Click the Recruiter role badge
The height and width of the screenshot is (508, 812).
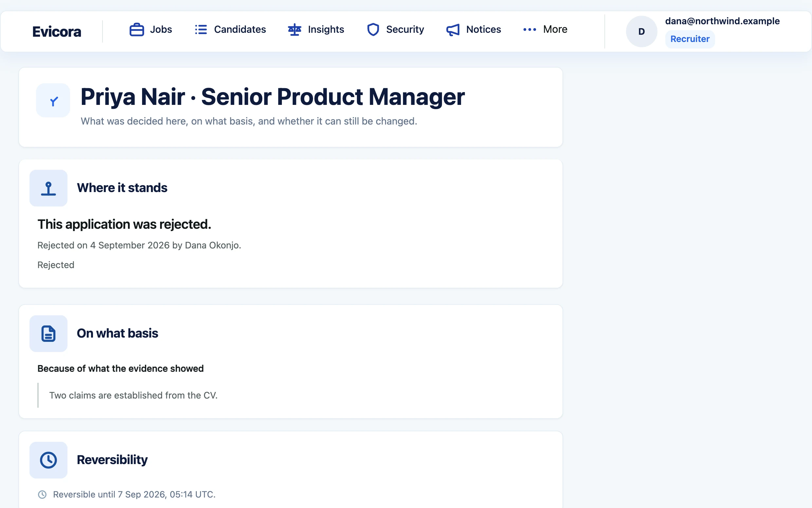(690, 39)
